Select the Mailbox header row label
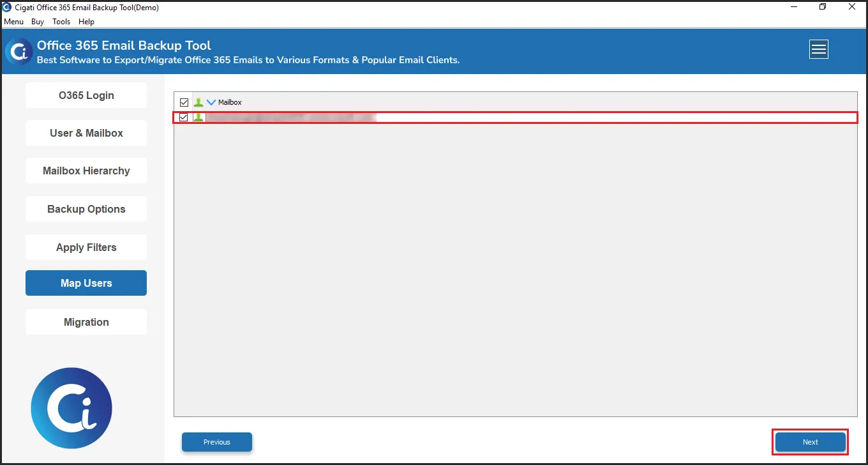 pyautogui.click(x=230, y=102)
